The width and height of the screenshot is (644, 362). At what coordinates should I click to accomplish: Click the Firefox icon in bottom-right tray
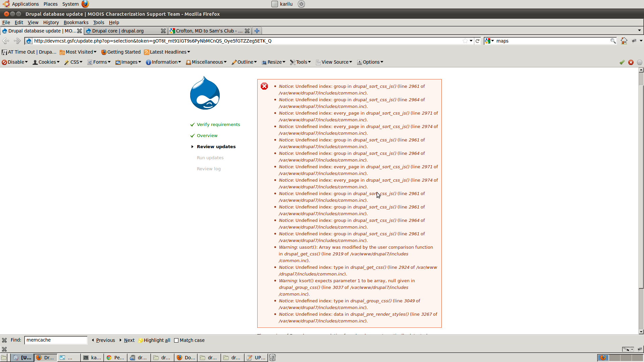pyautogui.click(x=603, y=358)
